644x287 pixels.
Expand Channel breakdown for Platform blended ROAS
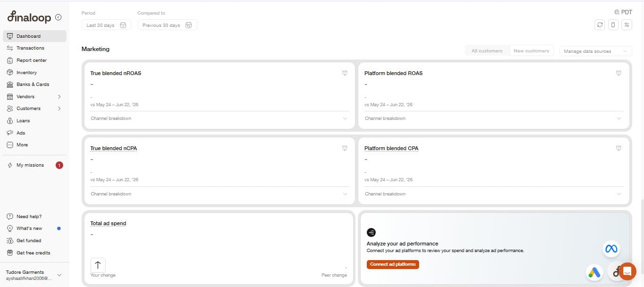click(494, 118)
